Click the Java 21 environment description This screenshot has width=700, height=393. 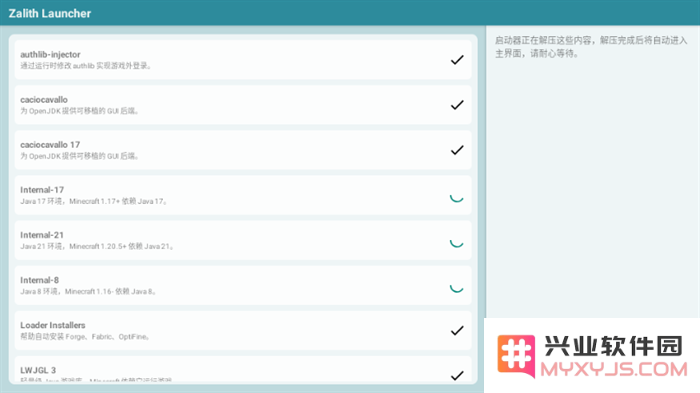coord(97,247)
